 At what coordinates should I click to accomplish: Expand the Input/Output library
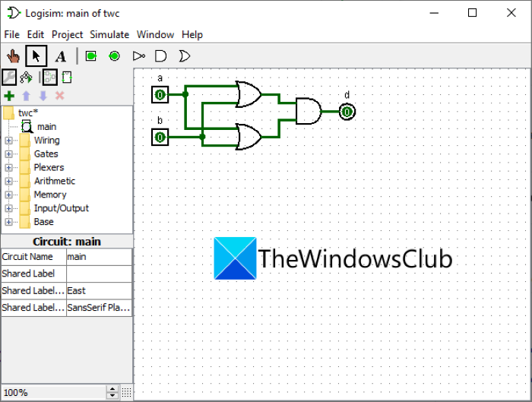click(9, 208)
